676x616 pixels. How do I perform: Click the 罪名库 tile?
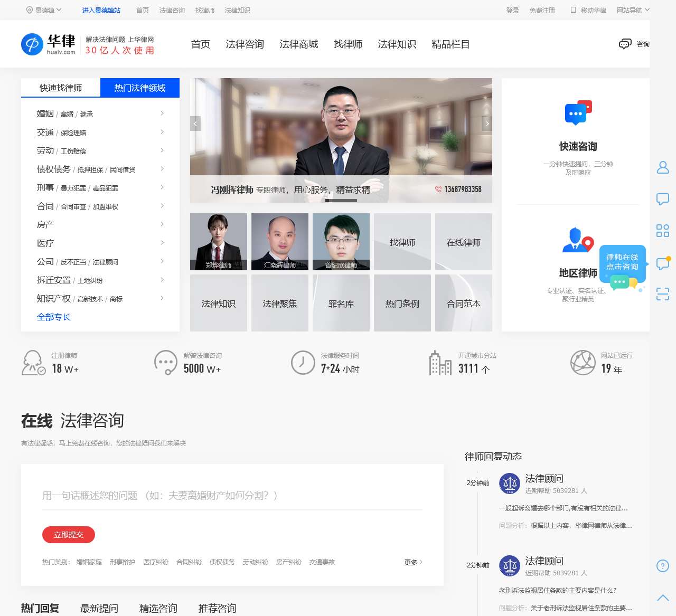click(x=341, y=303)
